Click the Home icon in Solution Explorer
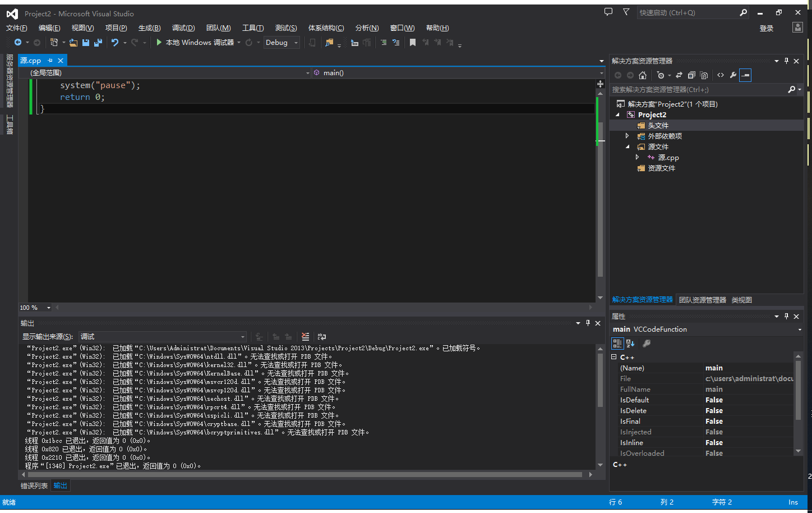 point(643,75)
